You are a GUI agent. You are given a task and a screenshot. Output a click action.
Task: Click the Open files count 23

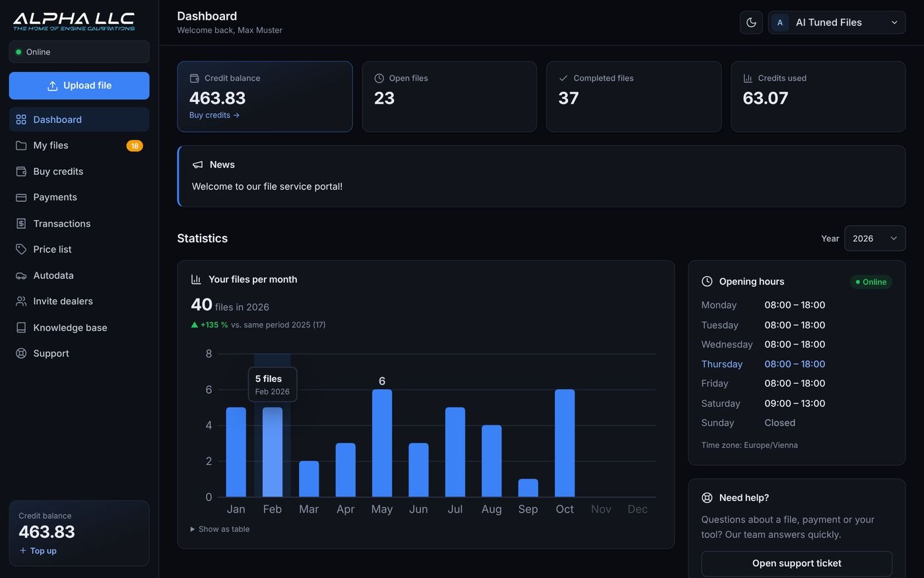click(384, 98)
